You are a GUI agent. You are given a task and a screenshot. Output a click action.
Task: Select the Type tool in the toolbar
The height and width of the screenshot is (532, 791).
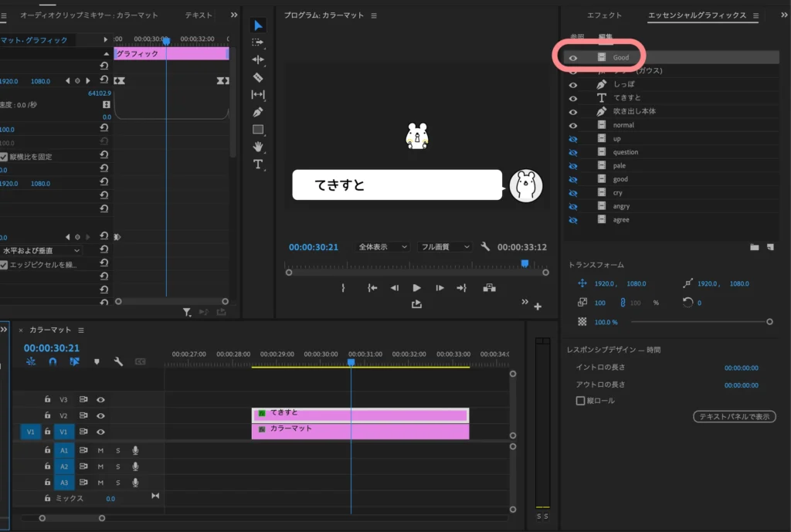click(x=258, y=164)
